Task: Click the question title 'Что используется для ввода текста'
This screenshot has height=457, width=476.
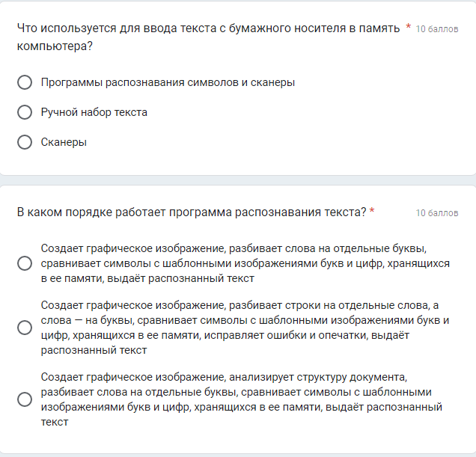Action: tap(208, 37)
